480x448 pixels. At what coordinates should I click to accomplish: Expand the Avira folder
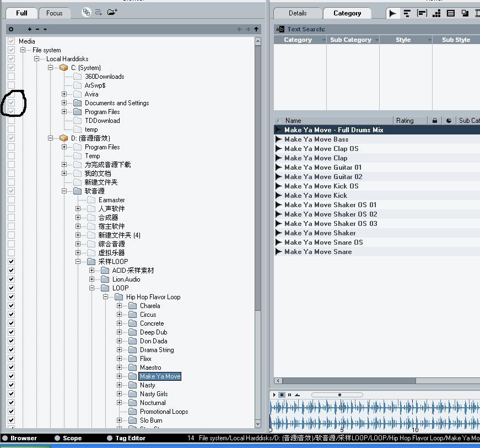64,94
